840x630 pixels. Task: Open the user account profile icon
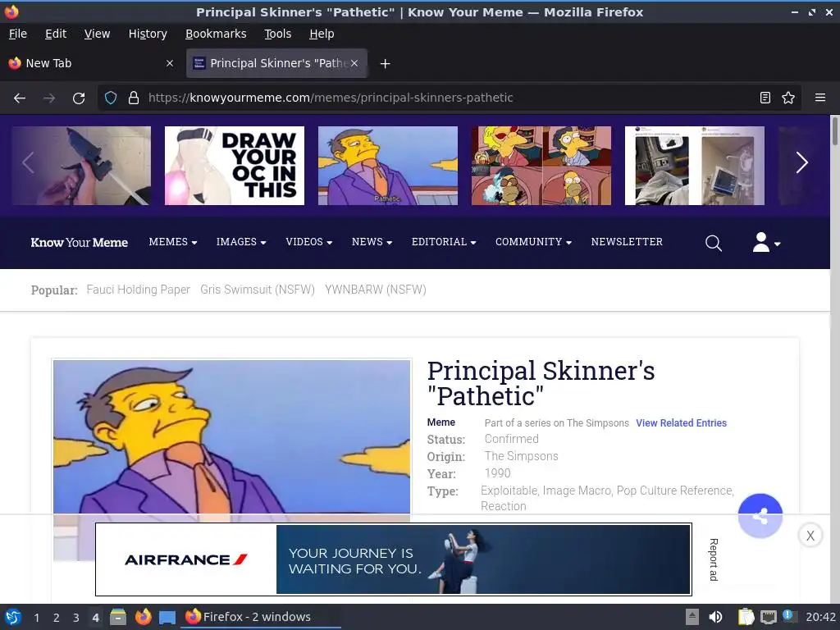click(x=766, y=242)
